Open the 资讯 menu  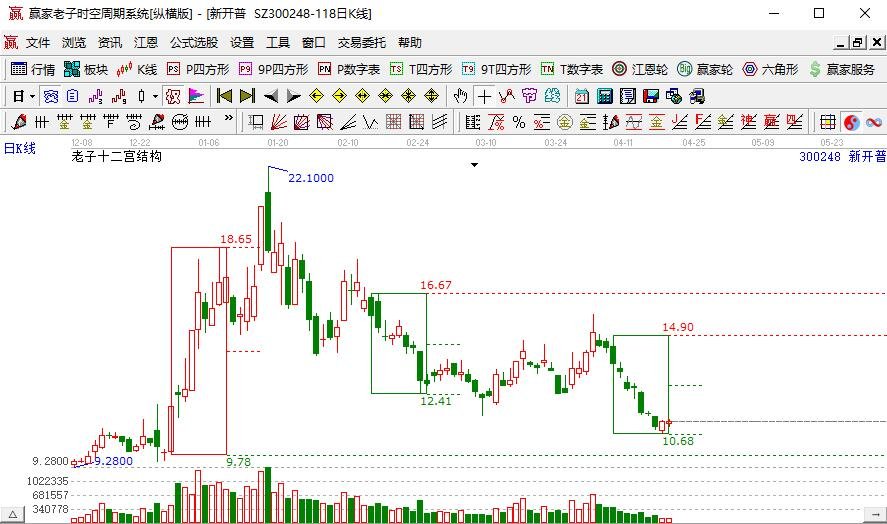click(110, 42)
